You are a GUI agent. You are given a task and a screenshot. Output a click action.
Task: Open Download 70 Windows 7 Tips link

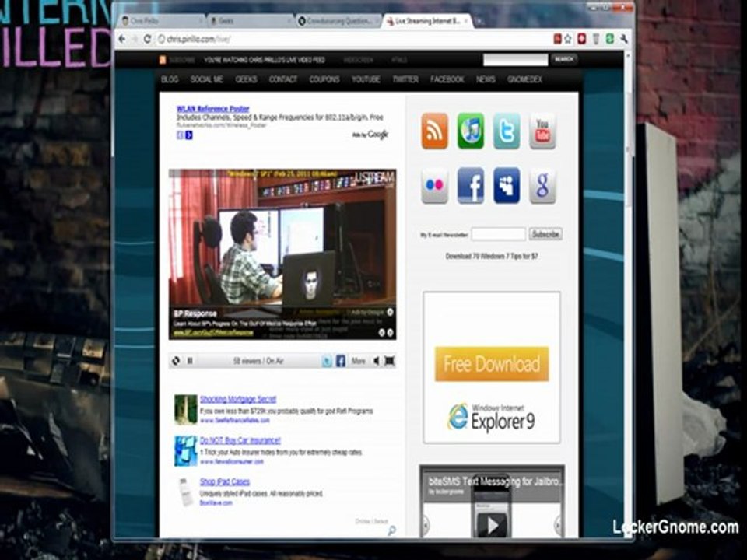pos(492,256)
